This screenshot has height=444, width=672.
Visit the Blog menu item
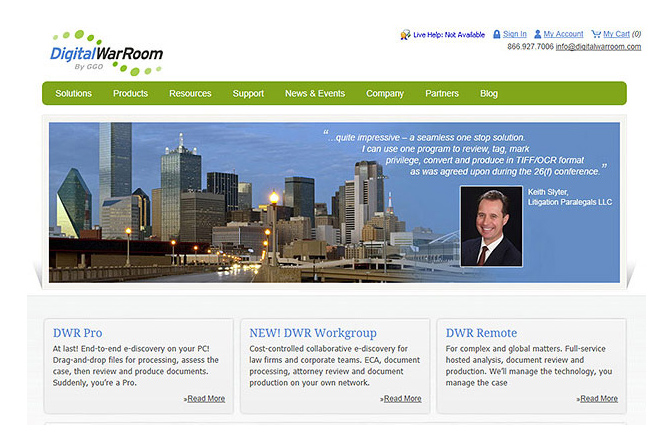[x=489, y=93]
